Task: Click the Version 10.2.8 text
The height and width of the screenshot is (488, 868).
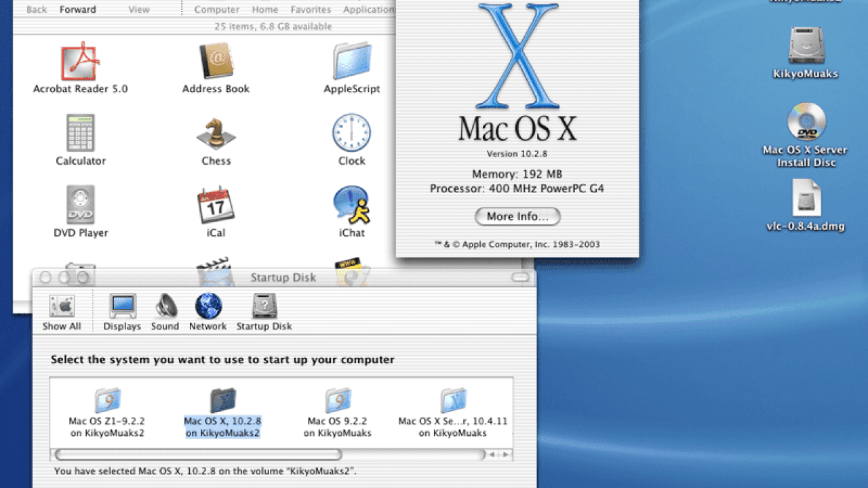Action: click(517, 154)
